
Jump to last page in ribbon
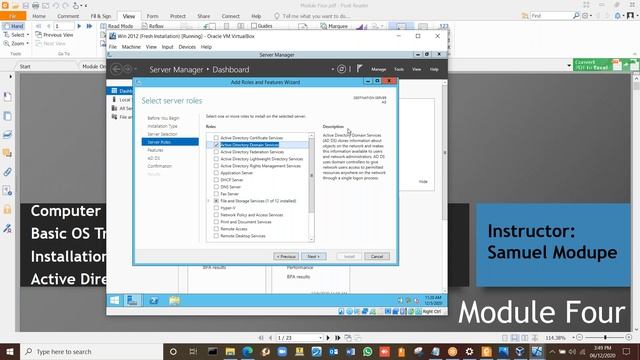(89, 26)
